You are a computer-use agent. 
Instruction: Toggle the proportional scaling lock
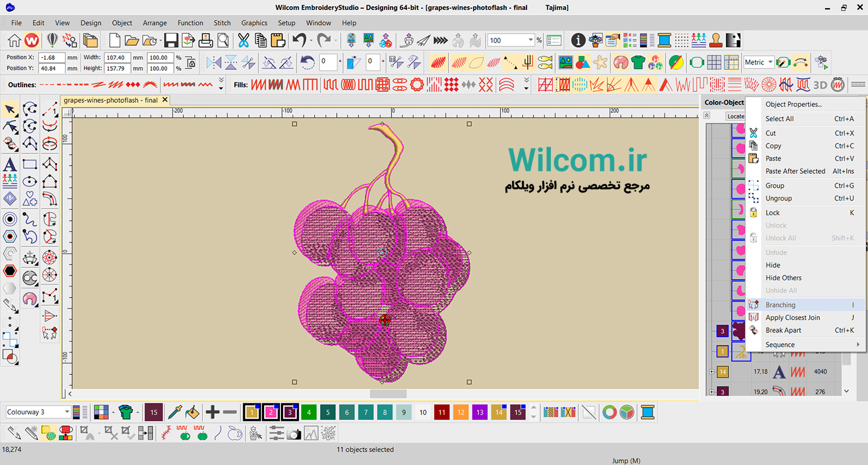point(190,63)
